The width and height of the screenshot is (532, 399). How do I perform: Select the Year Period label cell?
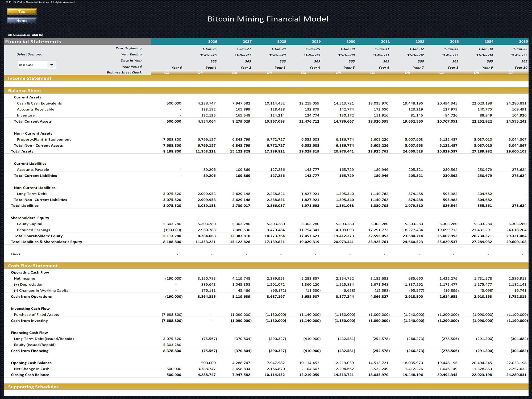[132, 66]
